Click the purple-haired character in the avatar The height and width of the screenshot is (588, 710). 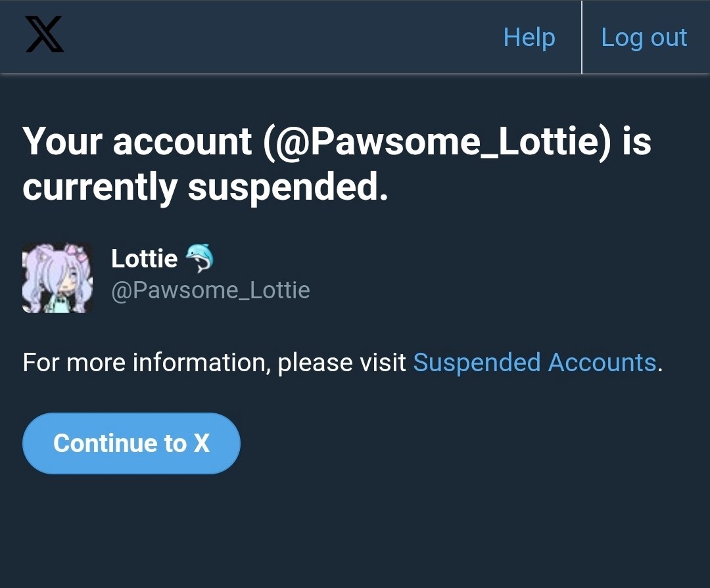[57, 279]
